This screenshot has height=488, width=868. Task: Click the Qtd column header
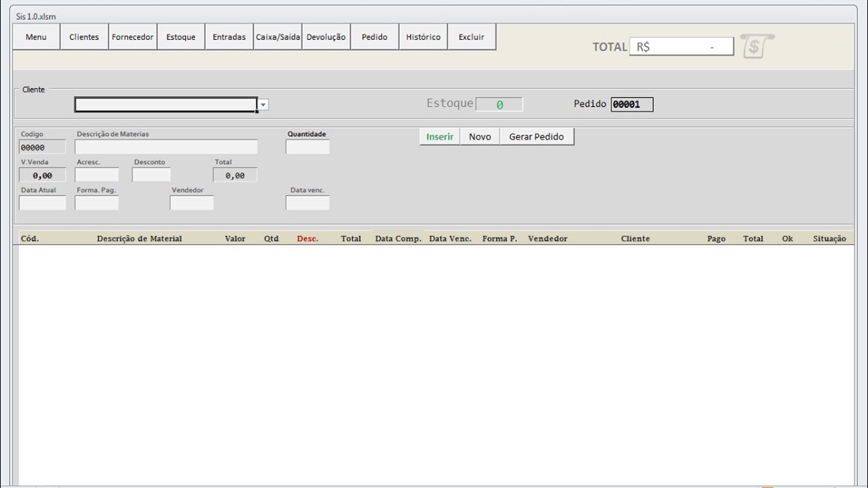(271, 239)
